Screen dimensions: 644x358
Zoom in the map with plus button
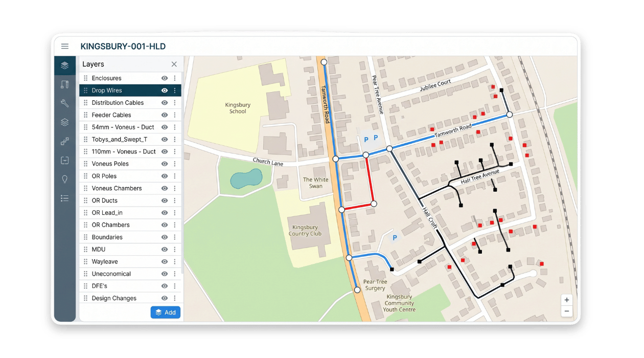566,300
